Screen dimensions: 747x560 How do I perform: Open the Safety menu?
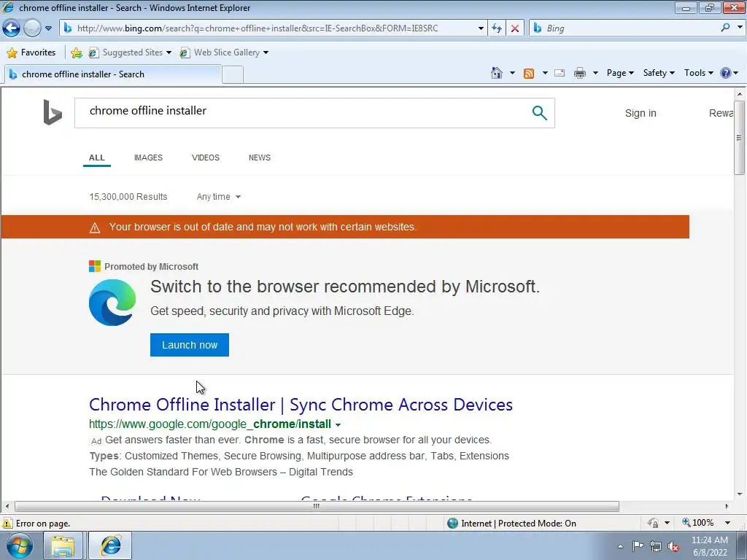pyautogui.click(x=659, y=73)
